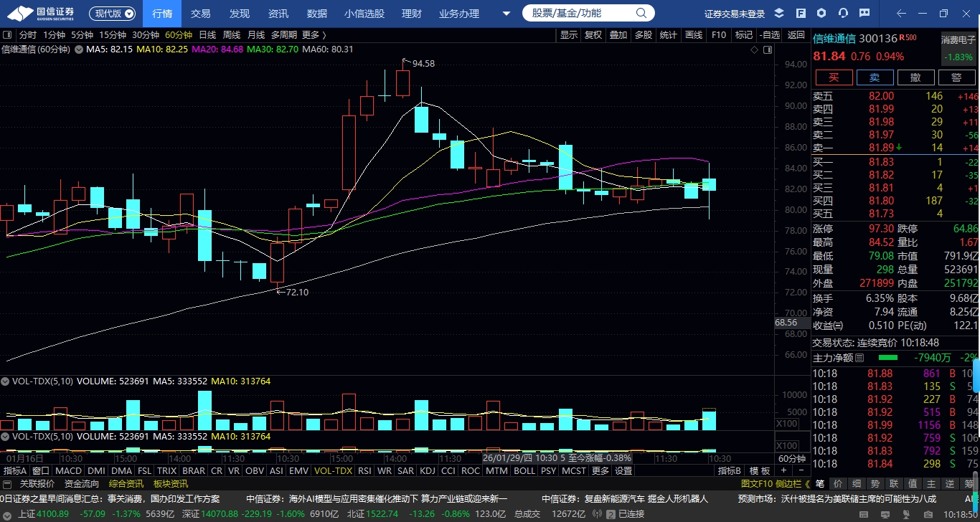Image resolution: width=980 pixels, height=522 pixels.
Task: Click the F icon in title bar
Action: [x=801, y=14]
